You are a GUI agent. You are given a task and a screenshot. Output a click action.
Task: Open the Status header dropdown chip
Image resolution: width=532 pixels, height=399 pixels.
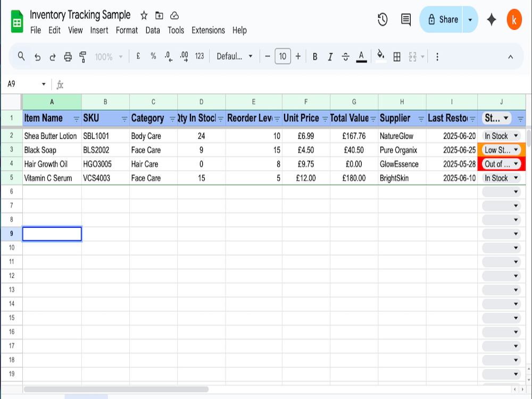(x=497, y=118)
